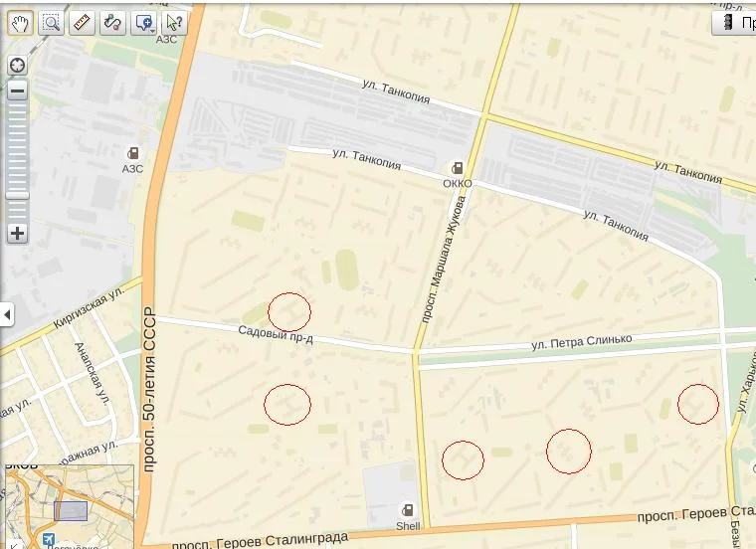Click the zoom level slider handle
The image size is (756, 549).
coord(17,196)
